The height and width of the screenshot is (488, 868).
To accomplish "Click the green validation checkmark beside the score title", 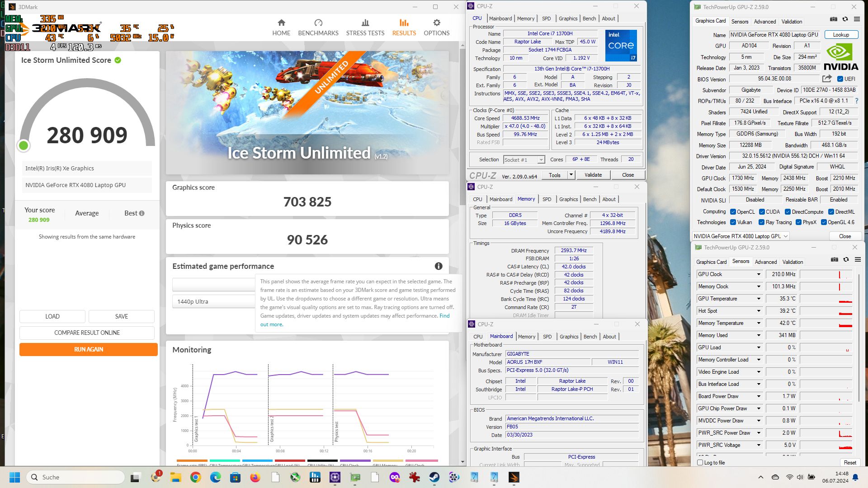I will pyautogui.click(x=118, y=60).
